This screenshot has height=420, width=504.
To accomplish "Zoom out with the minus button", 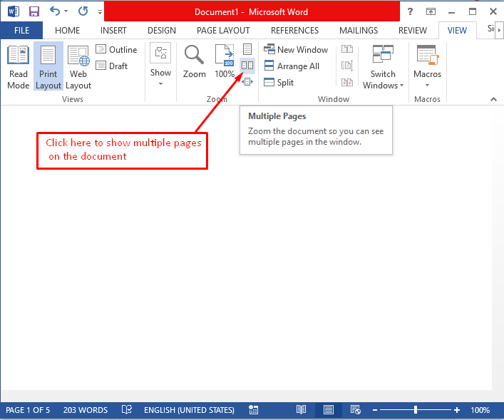I will point(375,410).
